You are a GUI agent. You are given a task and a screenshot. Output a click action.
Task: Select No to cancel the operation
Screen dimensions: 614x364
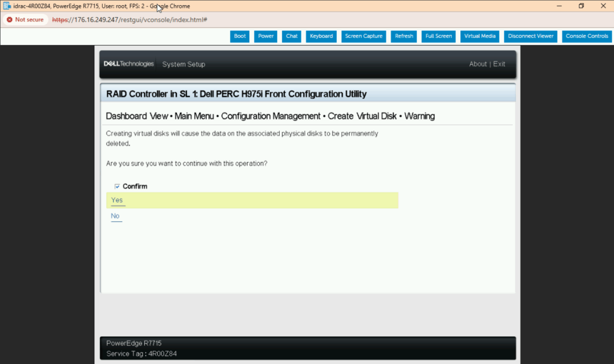[x=115, y=216]
